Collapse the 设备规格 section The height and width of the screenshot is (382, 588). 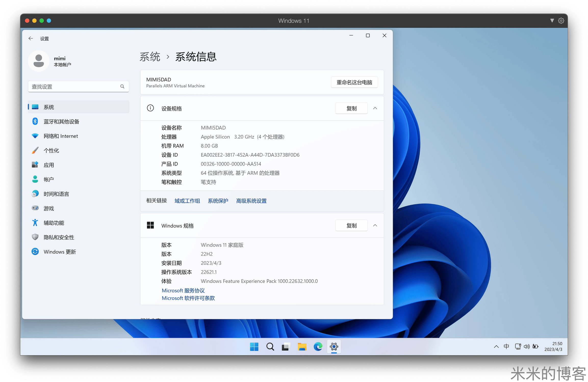(x=375, y=108)
